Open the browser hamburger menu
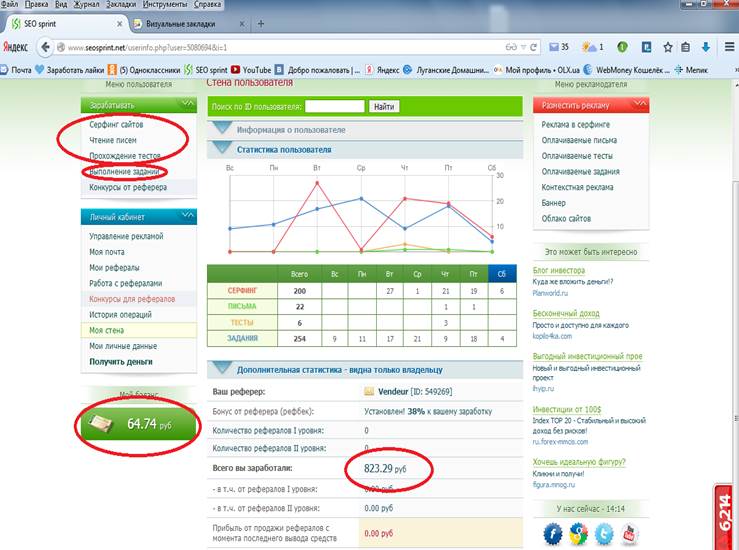739x550 pixels. tap(729, 47)
